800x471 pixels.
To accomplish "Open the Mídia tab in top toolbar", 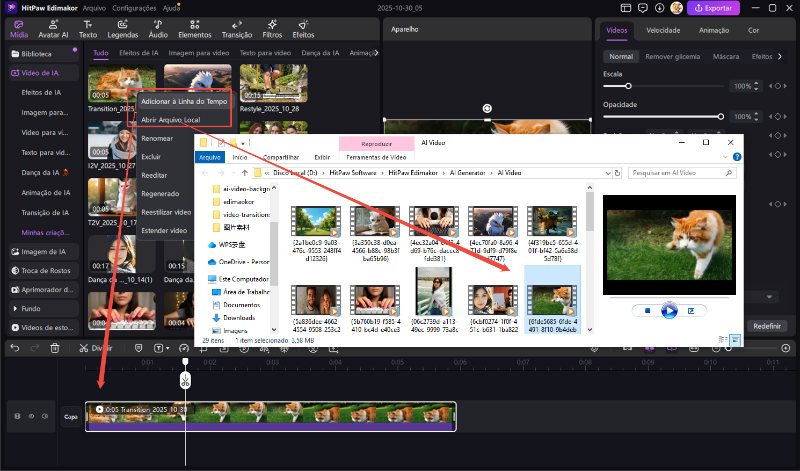I will pyautogui.click(x=19, y=30).
